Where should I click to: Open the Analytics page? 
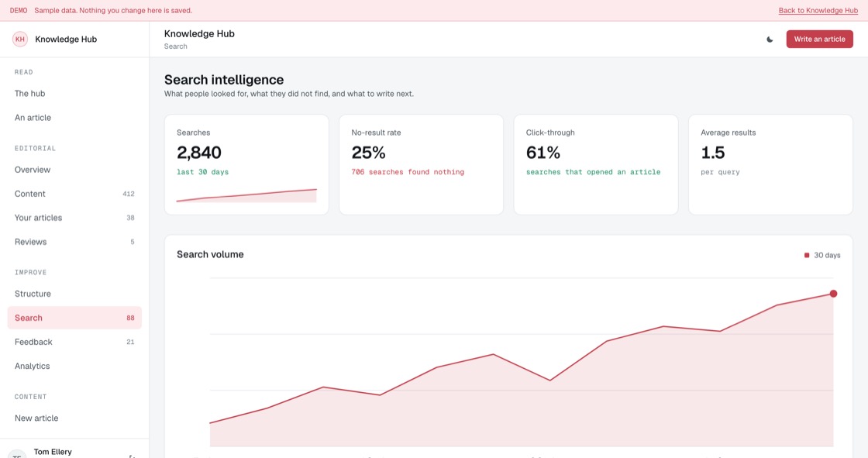pyautogui.click(x=74, y=366)
